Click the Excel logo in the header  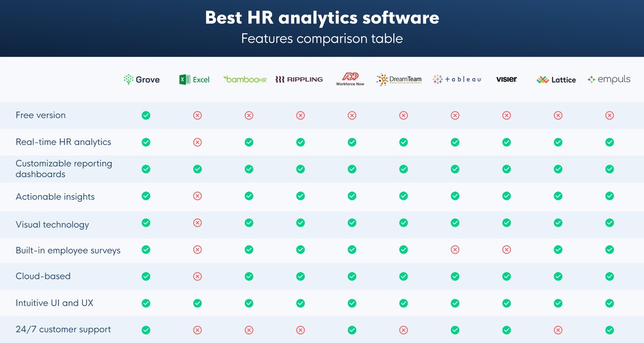(x=194, y=79)
